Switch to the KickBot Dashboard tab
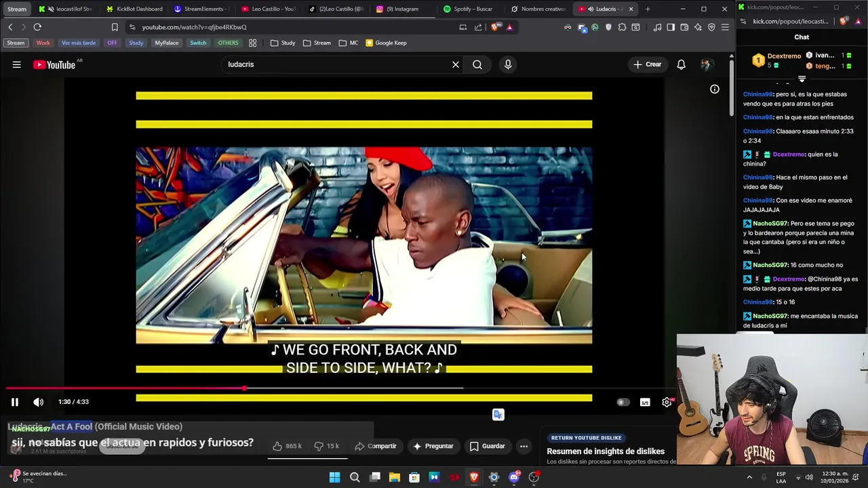868x488 pixels. [134, 9]
